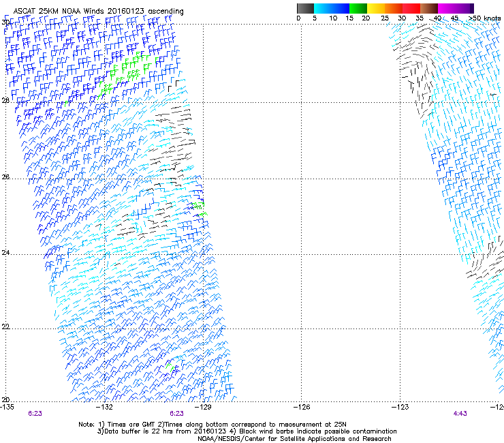Click the "Note: 1) Times are GMT" line

212,425
